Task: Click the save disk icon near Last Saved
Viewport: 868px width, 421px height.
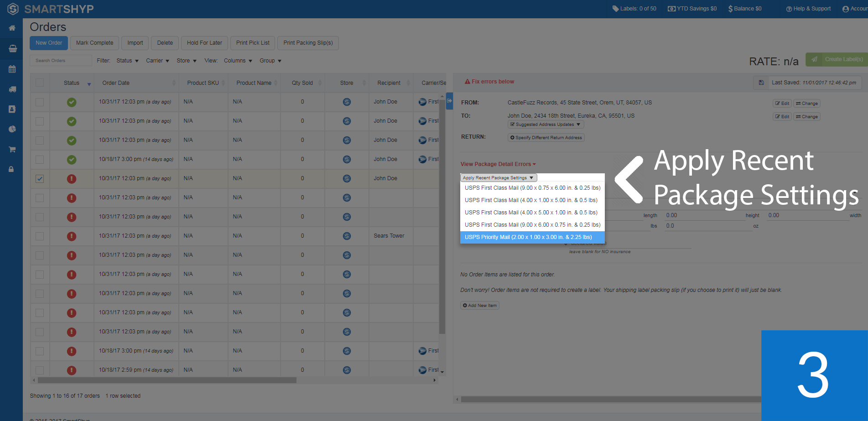Action: [761, 83]
